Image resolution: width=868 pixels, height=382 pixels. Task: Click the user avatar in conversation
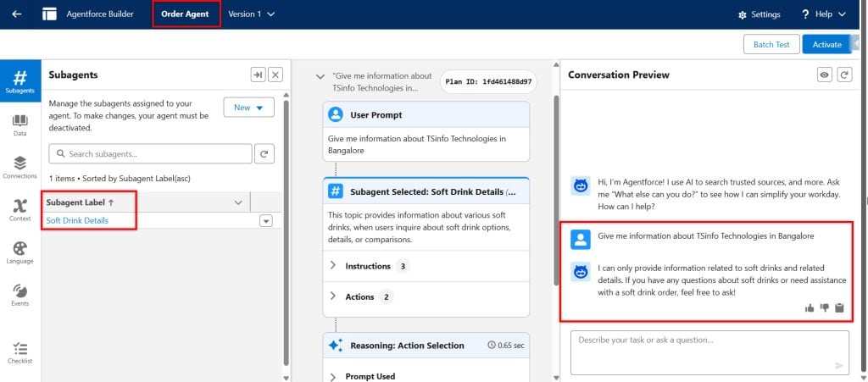coord(581,240)
